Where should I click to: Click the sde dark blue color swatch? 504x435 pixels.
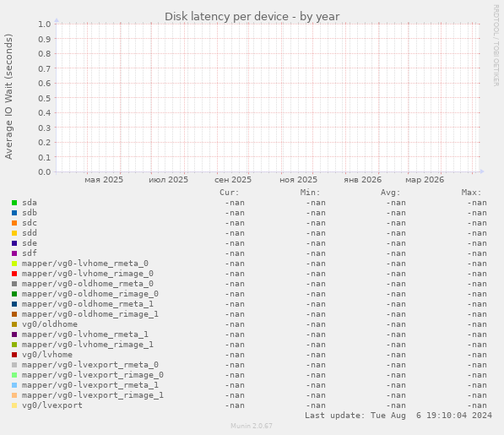14,243
